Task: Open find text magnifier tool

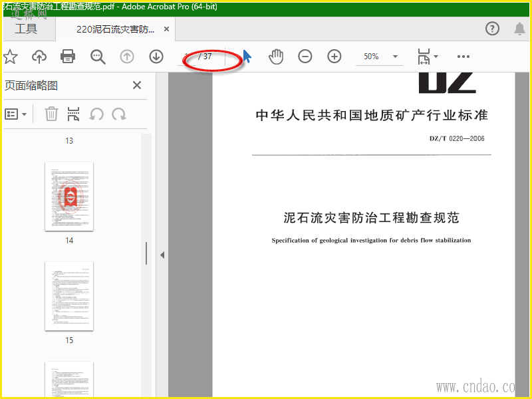Action: (98, 57)
